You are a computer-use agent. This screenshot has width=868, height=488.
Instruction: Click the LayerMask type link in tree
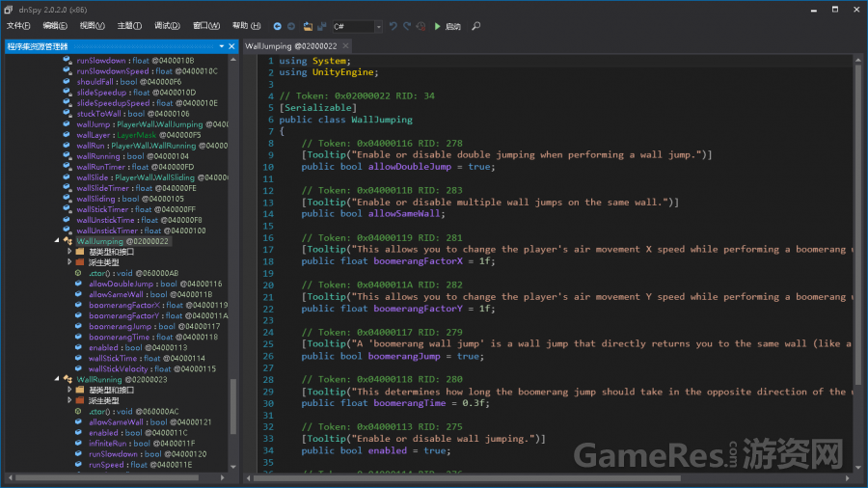click(137, 135)
